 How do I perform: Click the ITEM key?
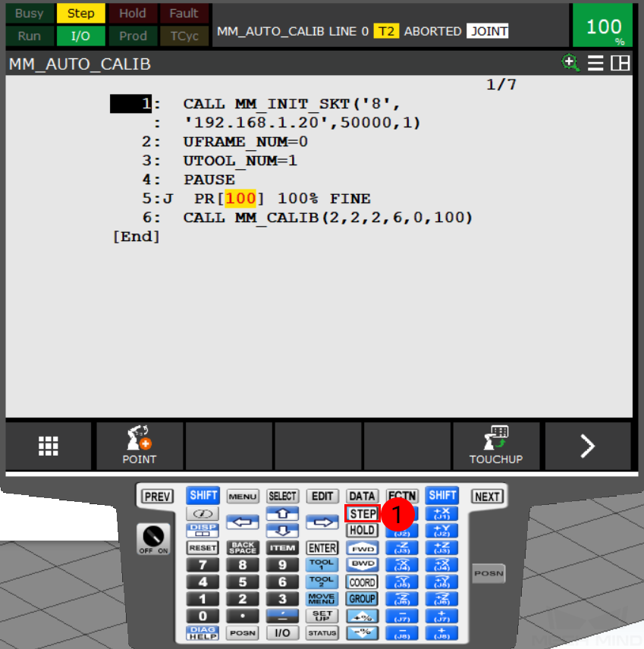click(x=282, y=548)
